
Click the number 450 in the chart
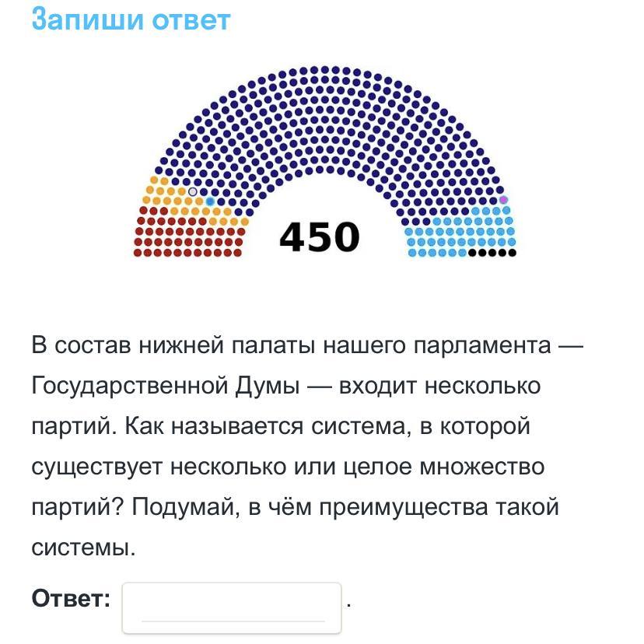(x=320, y=236)
